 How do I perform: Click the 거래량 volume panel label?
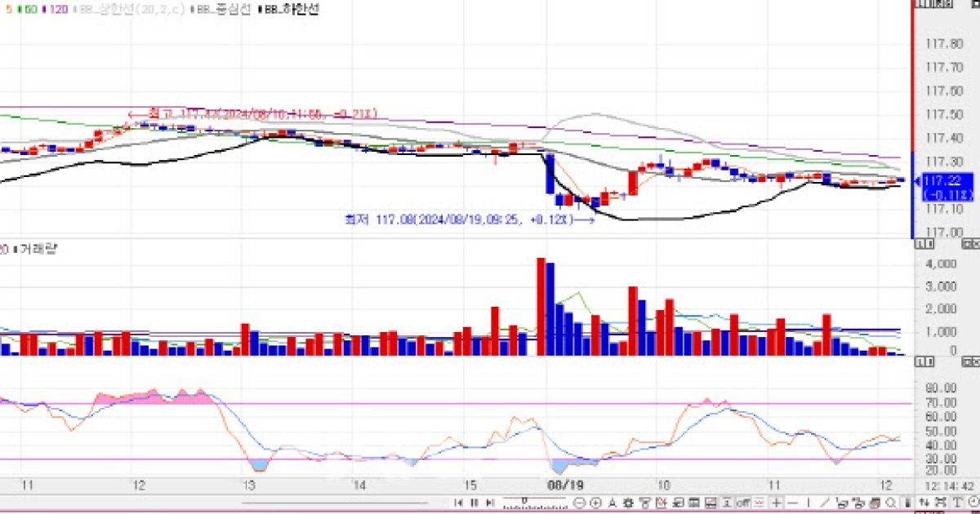37,248
